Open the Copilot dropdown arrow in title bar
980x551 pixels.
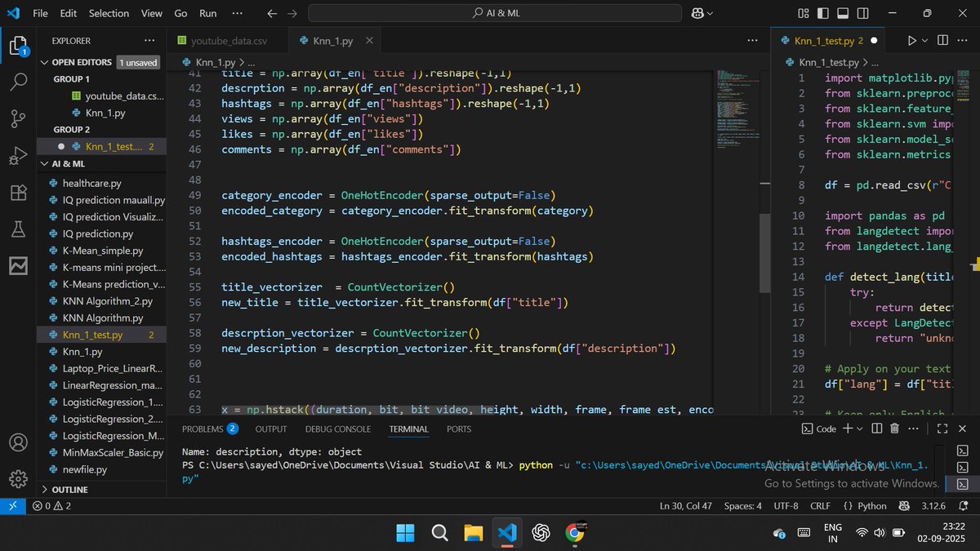click(710, 14)
